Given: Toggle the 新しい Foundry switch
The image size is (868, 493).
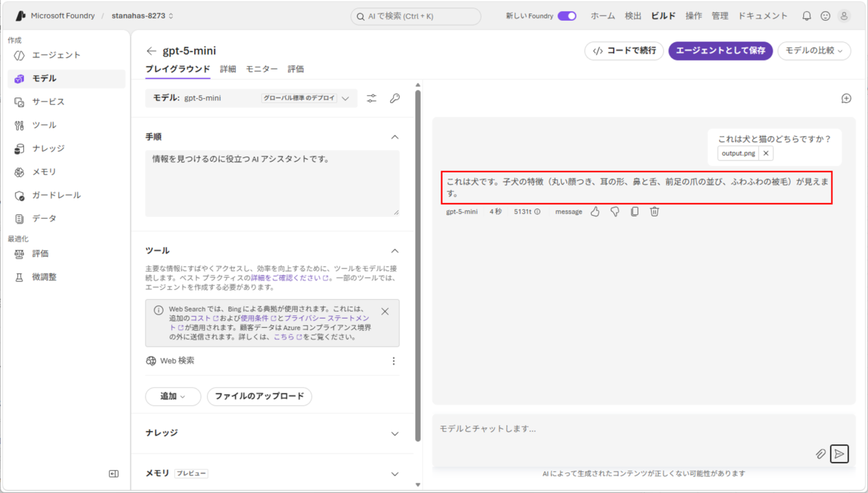Looking at the screenshot, I should [x=567, y=16].
